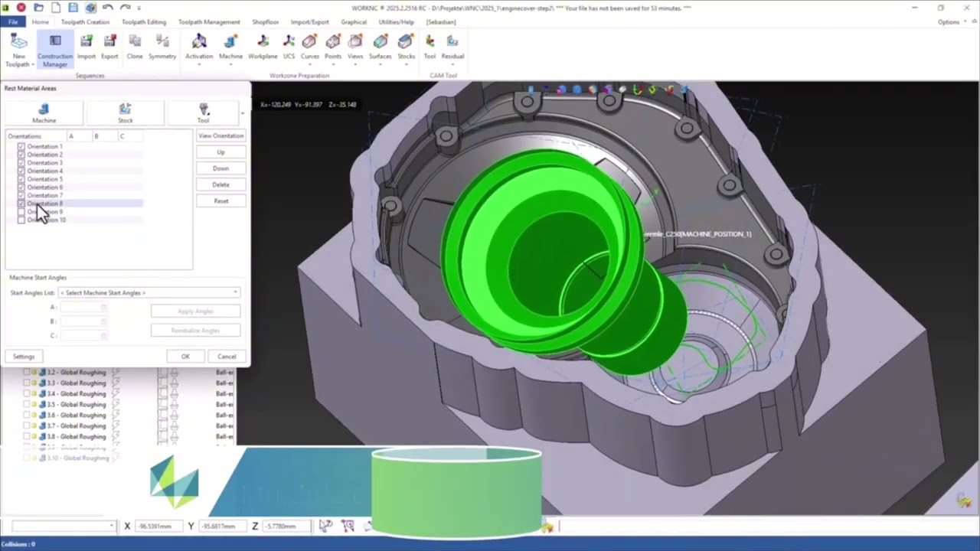Switch to the Toolpath Creation tab
Screen dimensions: 980x551
click(x=85, y=22)
